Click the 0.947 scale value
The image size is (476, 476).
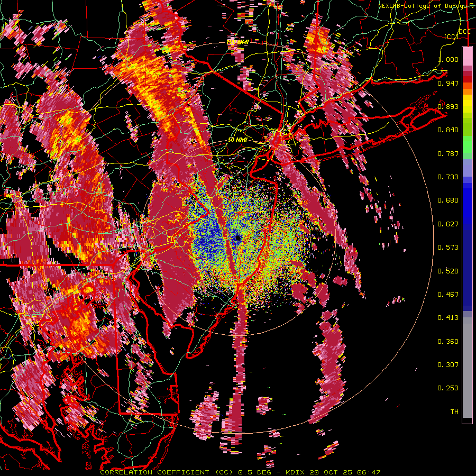pos(448,83)
